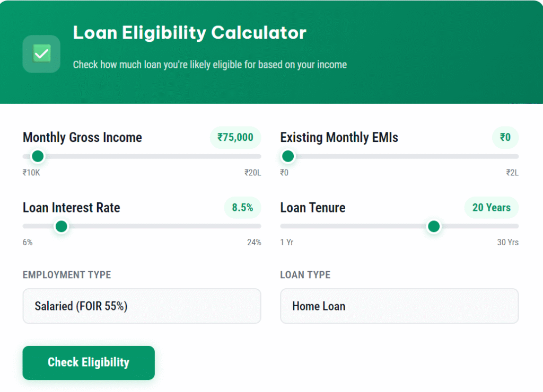The height and width of the screenshot is (392, 543).
Task: Click the Loan Interest Rate slider handle
Action: point(61,226)
